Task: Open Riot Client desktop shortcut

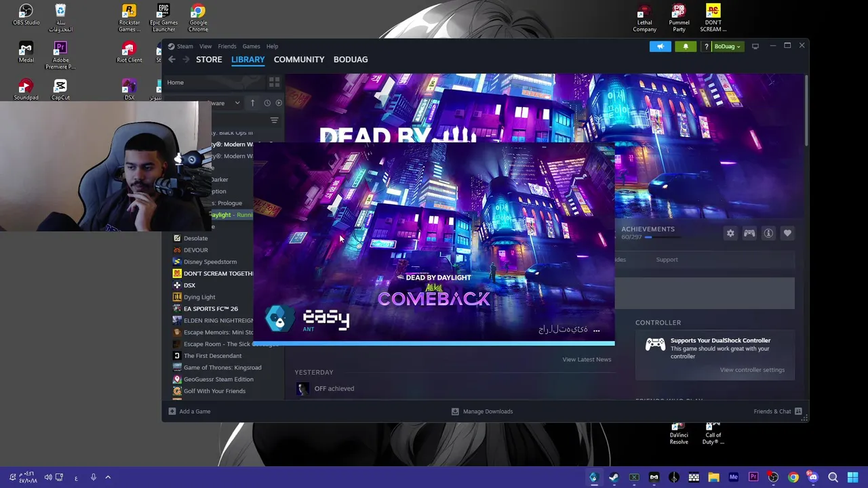Action: [x=129, y=53]
